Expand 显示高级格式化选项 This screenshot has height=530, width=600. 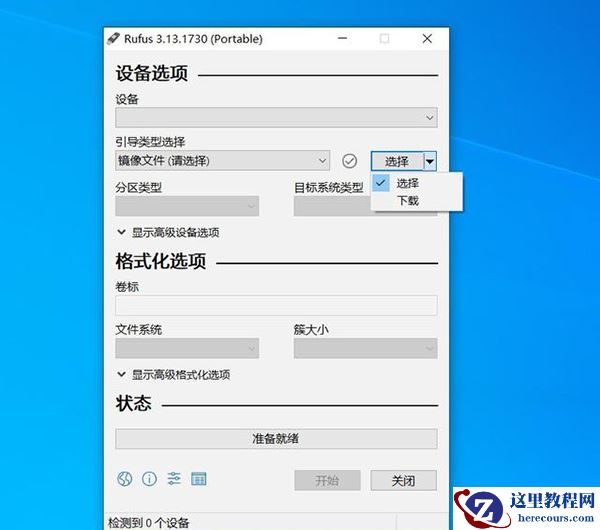coord(174,374)
